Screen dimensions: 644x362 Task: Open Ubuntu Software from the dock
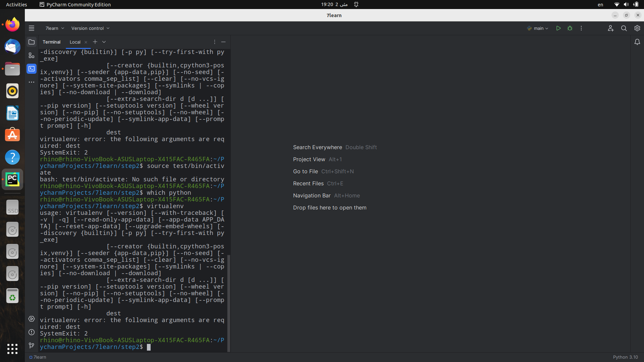pyautogui.click(x=12, y=135)
